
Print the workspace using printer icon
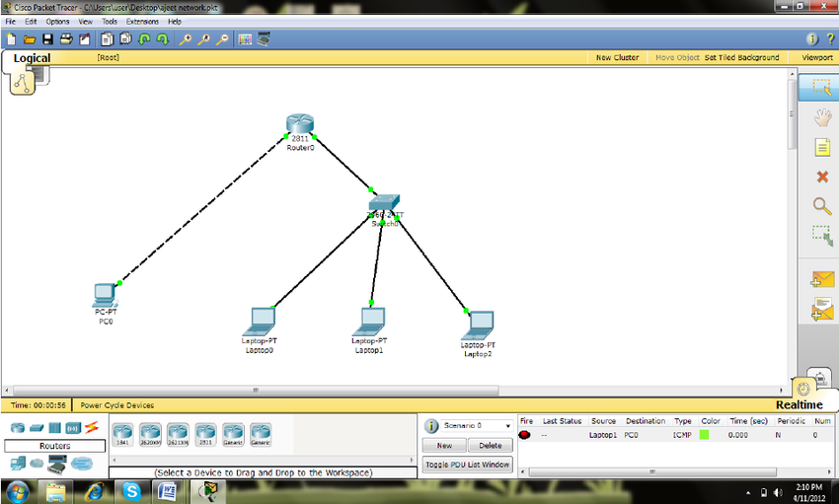(x=66, y=39)
